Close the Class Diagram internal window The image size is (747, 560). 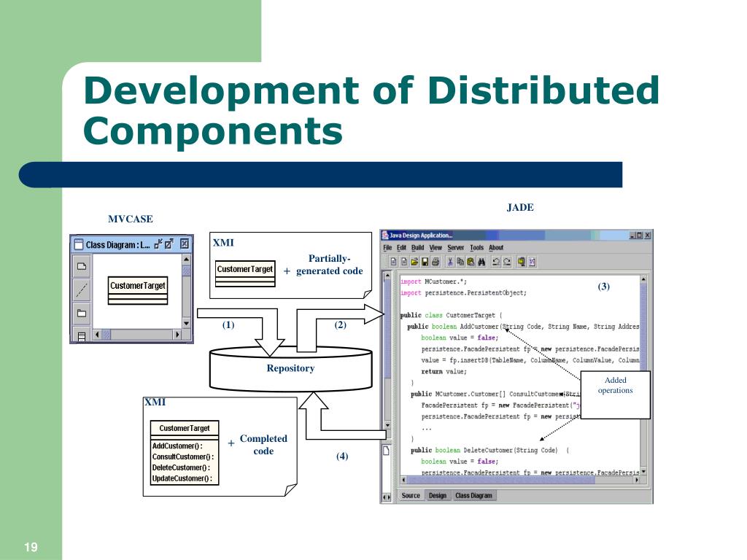pos(185,244)
